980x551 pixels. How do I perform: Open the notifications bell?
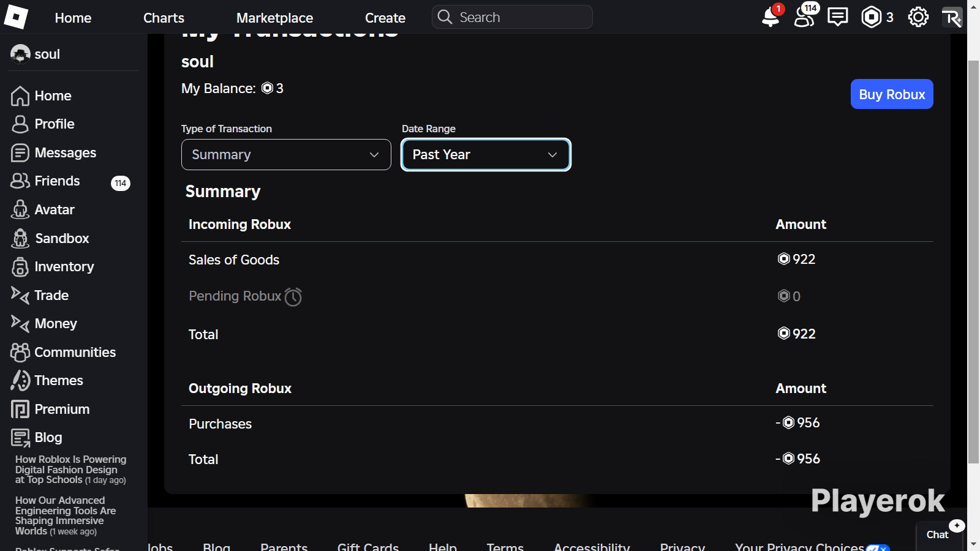click(x=771, y=17)
